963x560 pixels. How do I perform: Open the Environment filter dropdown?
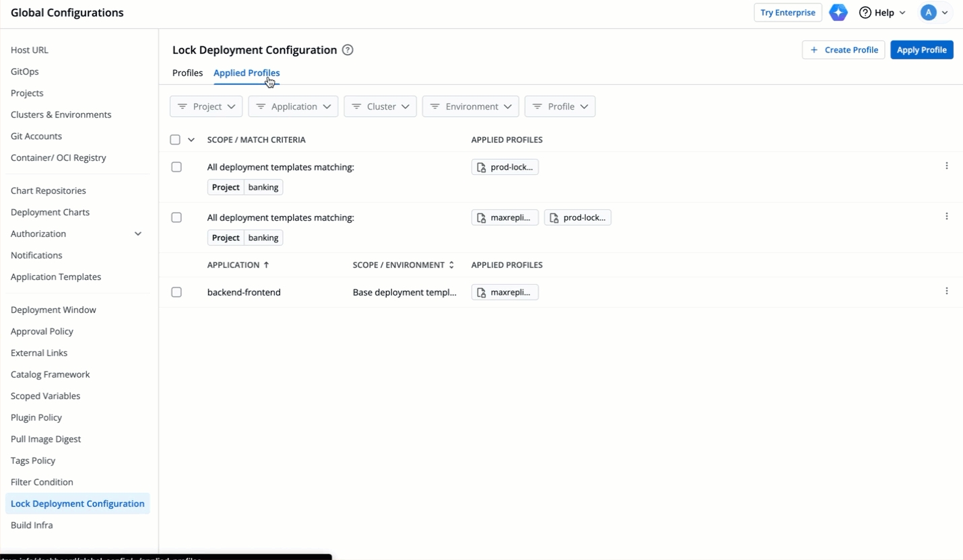(470, 106)
